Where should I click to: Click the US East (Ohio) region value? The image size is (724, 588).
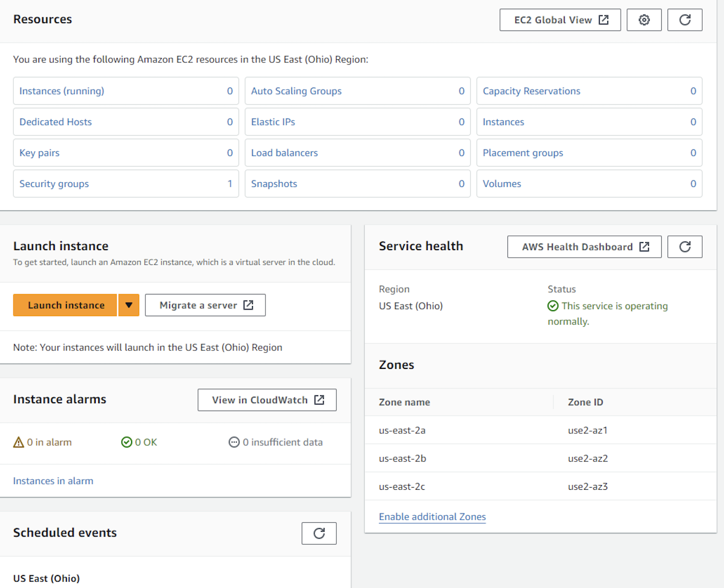pyautogui.click(x=410, y=306)
